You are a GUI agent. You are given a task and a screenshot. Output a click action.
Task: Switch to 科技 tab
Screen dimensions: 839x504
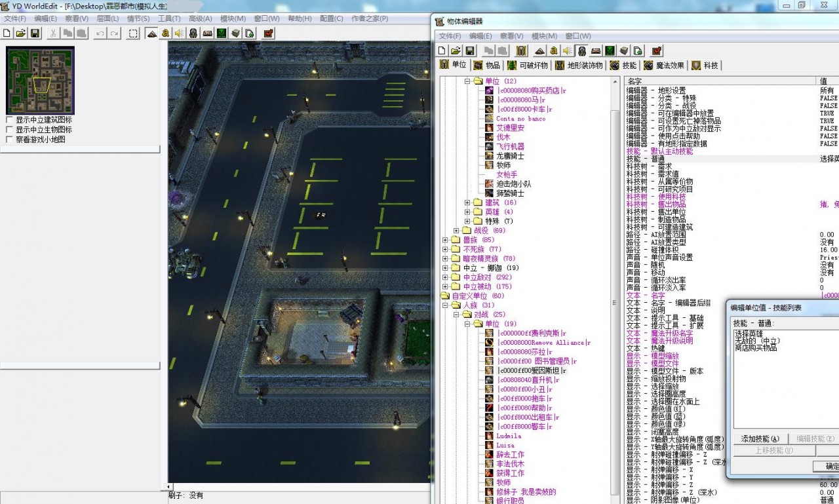[x=705, y=65]
